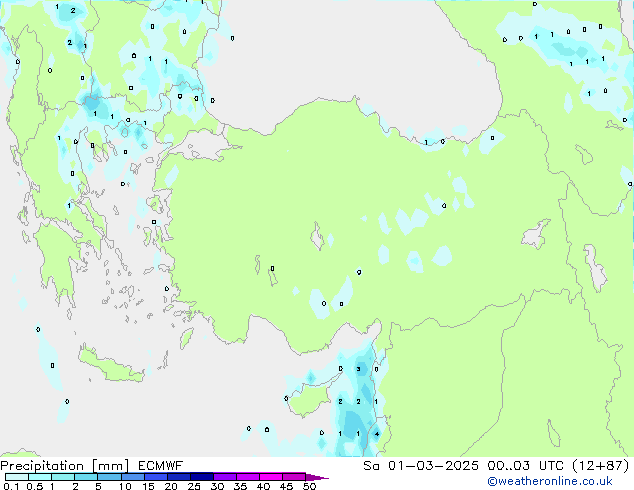
Task: Pick the legend swatch between 2 and 5
Action: [86, 477]
